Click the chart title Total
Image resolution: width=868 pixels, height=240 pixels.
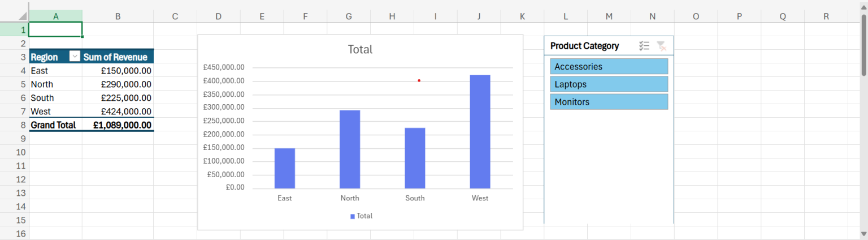tap(360, 49)
